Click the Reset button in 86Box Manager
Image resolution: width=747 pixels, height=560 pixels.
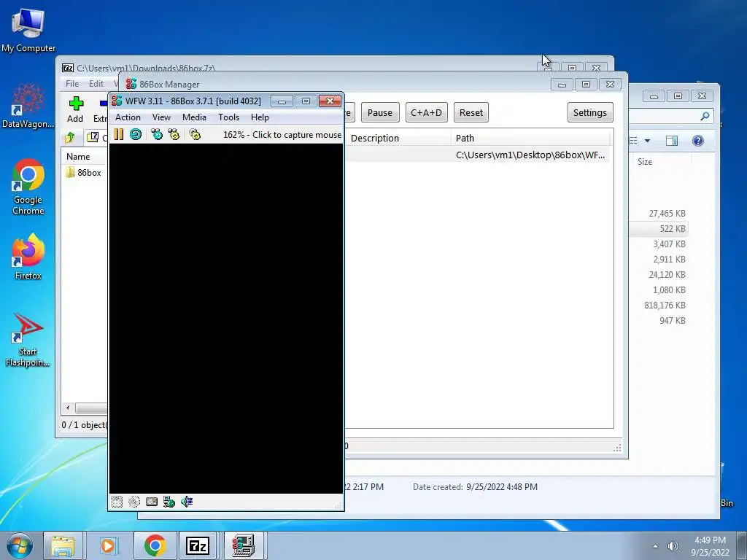click(471, 112)
